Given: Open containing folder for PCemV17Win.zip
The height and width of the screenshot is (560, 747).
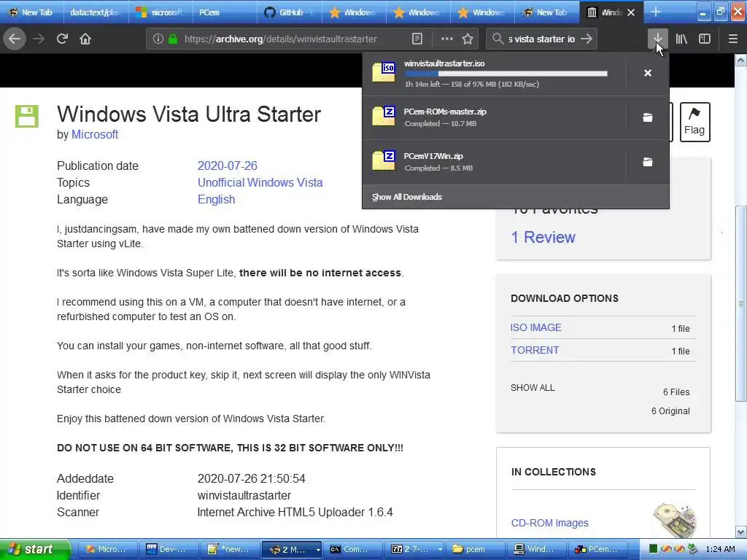Looking at the screenshot, I should click(648, 162).
